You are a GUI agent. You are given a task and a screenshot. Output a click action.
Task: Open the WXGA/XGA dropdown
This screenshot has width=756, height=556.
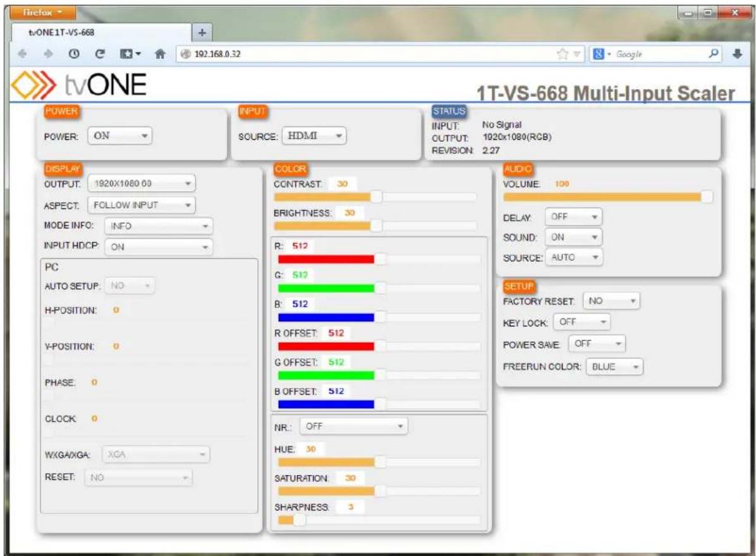click(x=155, y=455)
